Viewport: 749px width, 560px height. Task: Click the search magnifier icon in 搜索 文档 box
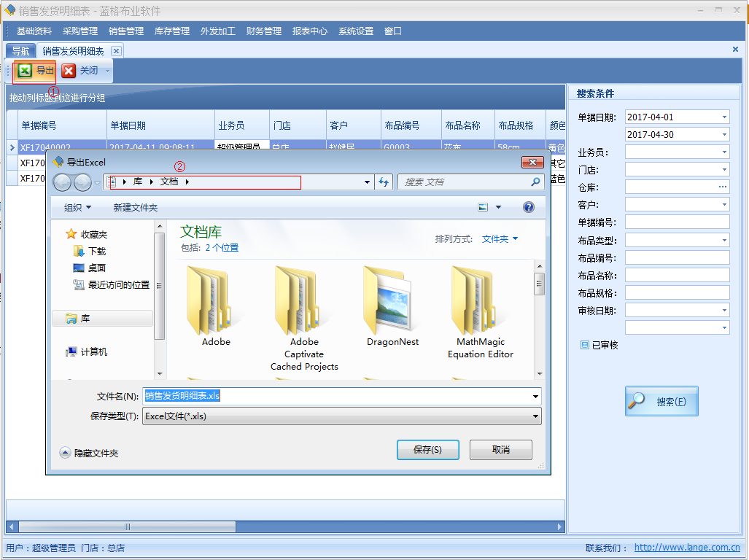click(x=535, y=182)
